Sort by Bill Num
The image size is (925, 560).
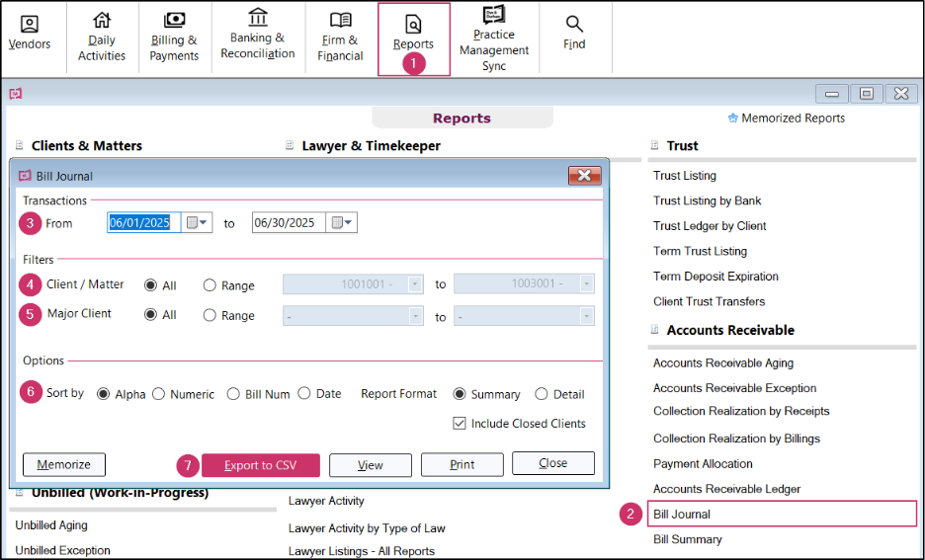(x=233, y=394)
